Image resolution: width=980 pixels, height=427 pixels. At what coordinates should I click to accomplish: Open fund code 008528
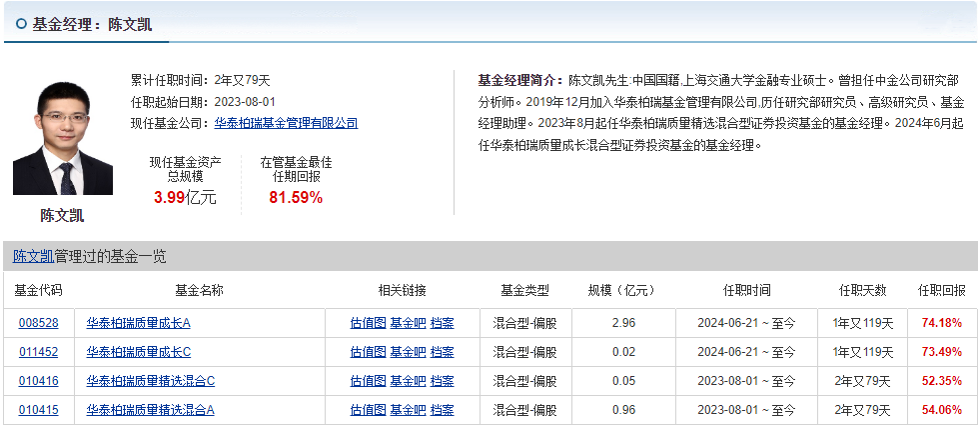point(38,323)
